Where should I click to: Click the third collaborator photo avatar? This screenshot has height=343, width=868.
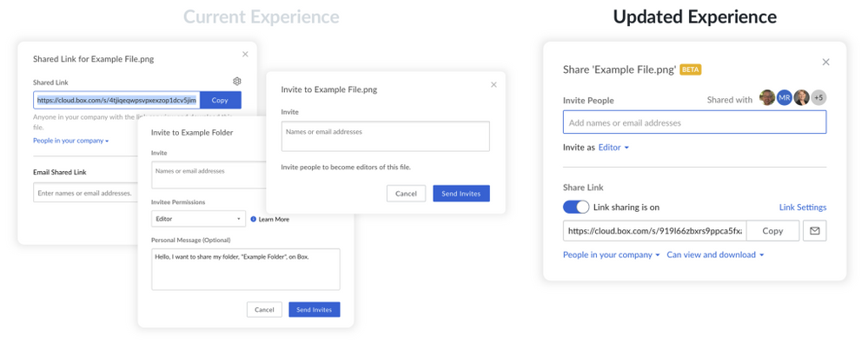click(802, 98)
